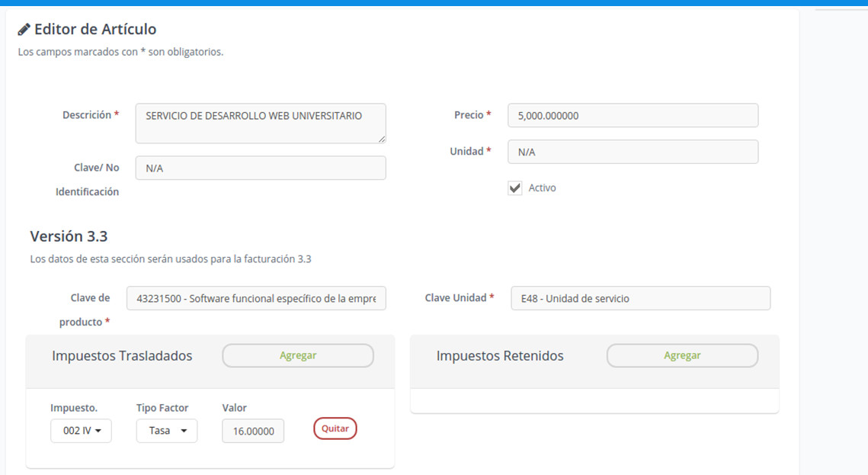868x475 pixels.
Task: Click the Impuestos Retenidos panel title
Action: pos(500,356)
